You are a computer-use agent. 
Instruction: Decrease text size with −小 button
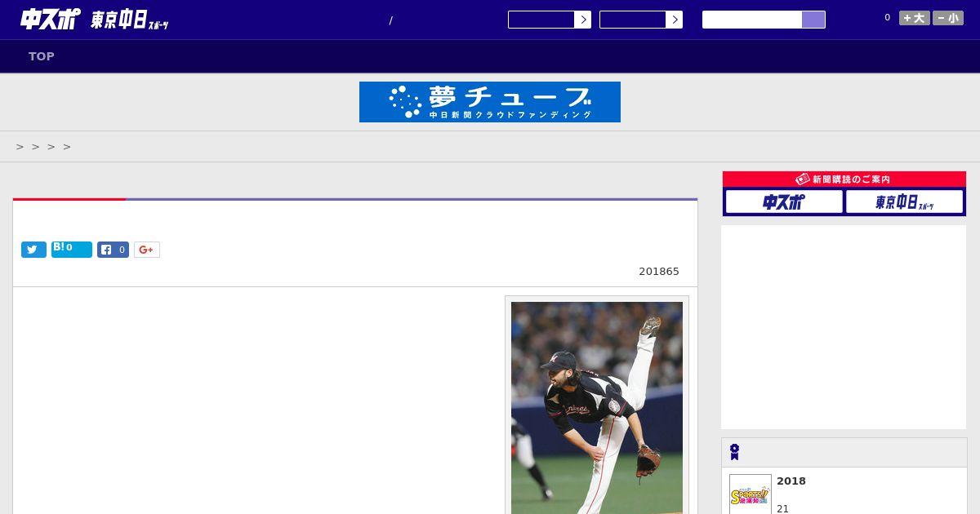coord(948,18)
